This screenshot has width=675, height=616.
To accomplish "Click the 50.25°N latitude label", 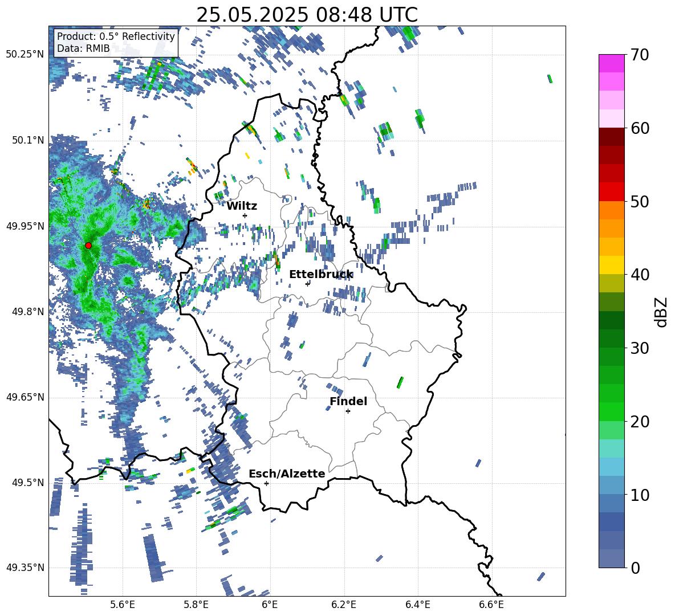I will pyautogui.click(x=25, y=55).
